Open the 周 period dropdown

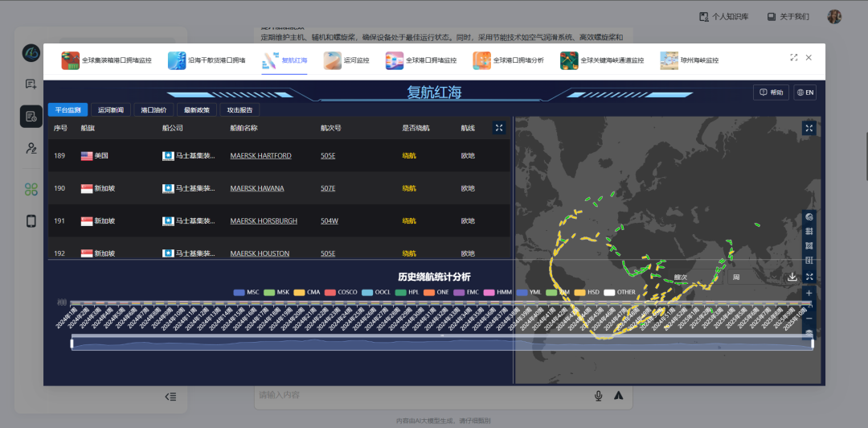coord(753,278)
